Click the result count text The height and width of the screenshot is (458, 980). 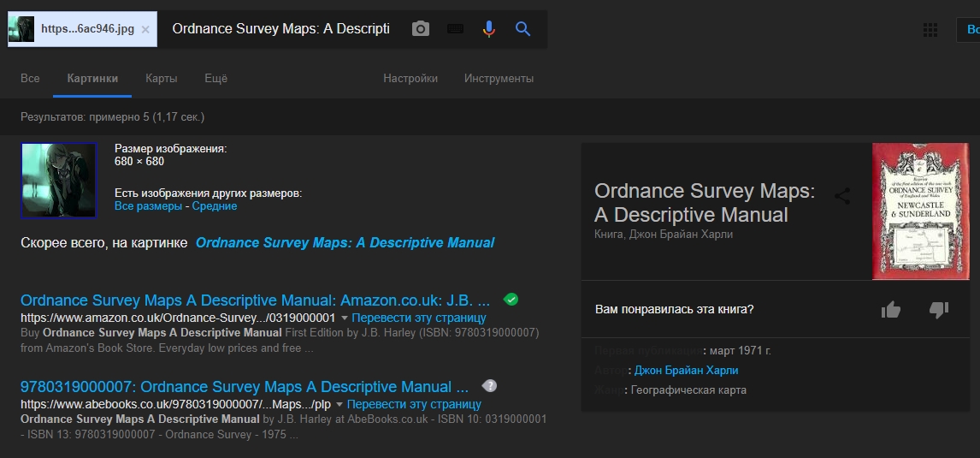click(113, 117)
